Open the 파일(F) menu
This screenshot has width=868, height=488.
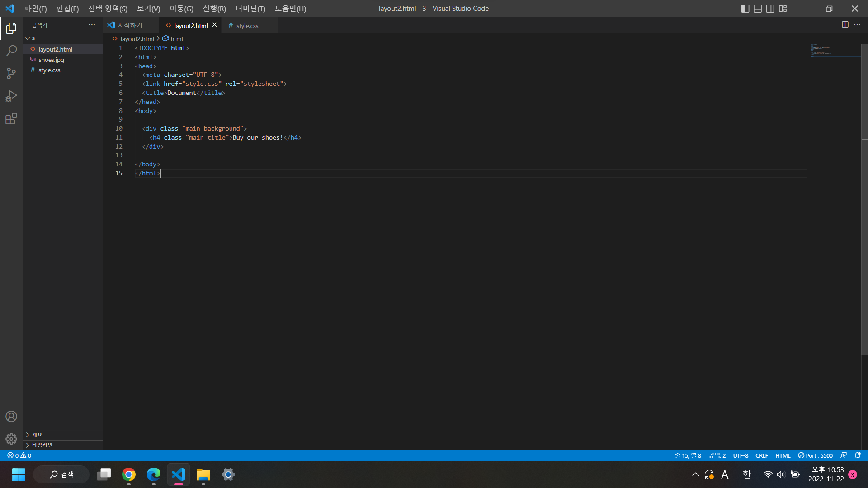36,9
